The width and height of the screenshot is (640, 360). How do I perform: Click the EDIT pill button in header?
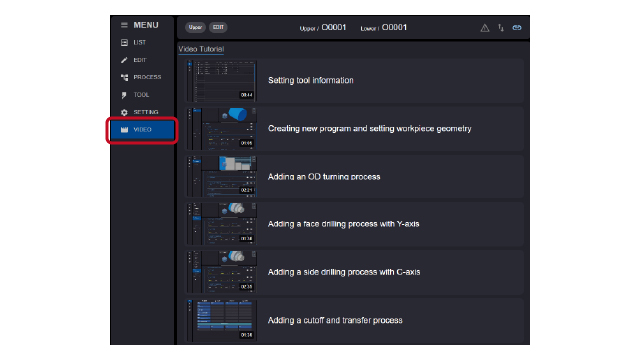[x=218, y=27]
